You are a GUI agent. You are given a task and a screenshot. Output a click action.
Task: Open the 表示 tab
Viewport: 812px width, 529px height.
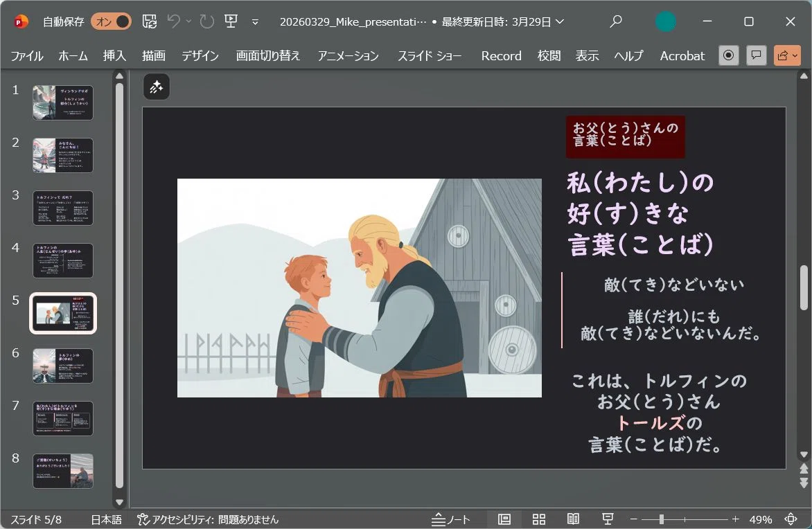pos(588,56)
